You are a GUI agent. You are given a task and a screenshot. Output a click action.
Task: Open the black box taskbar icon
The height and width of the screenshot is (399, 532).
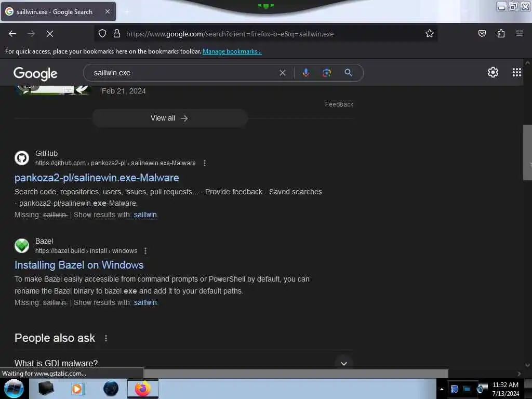[46, 389]
